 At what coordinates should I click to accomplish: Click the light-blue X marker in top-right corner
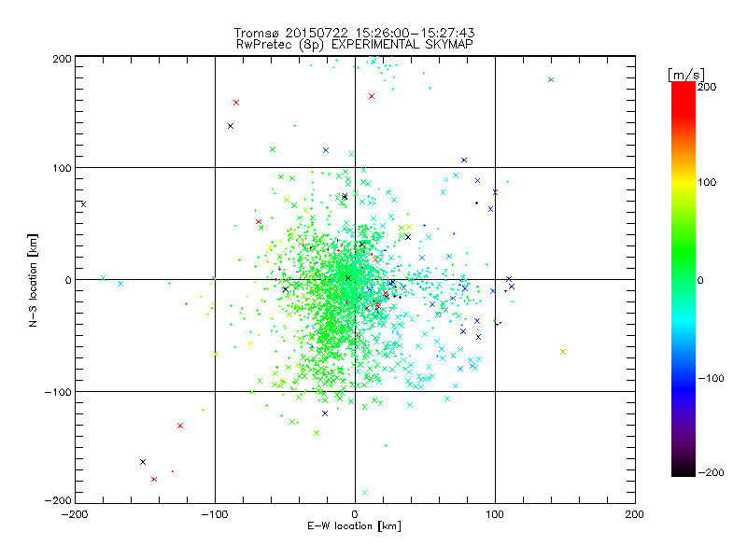coord(551,80)
